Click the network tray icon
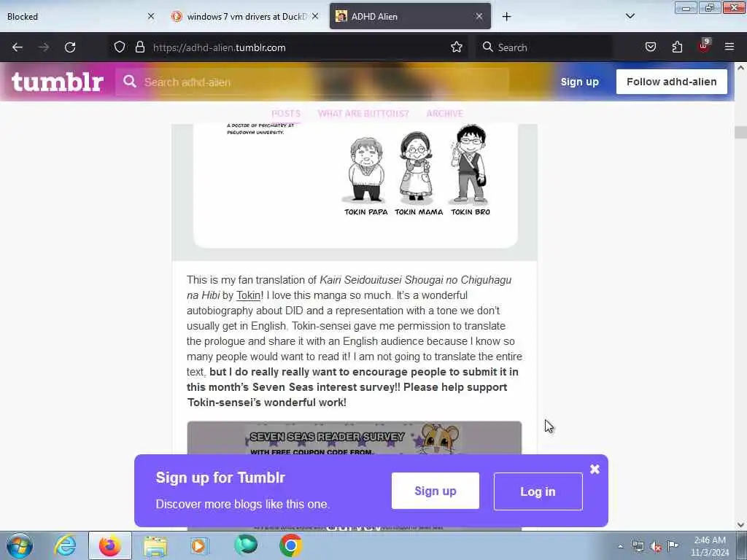Viewport: 747px width, 560px height. [638, 547]
